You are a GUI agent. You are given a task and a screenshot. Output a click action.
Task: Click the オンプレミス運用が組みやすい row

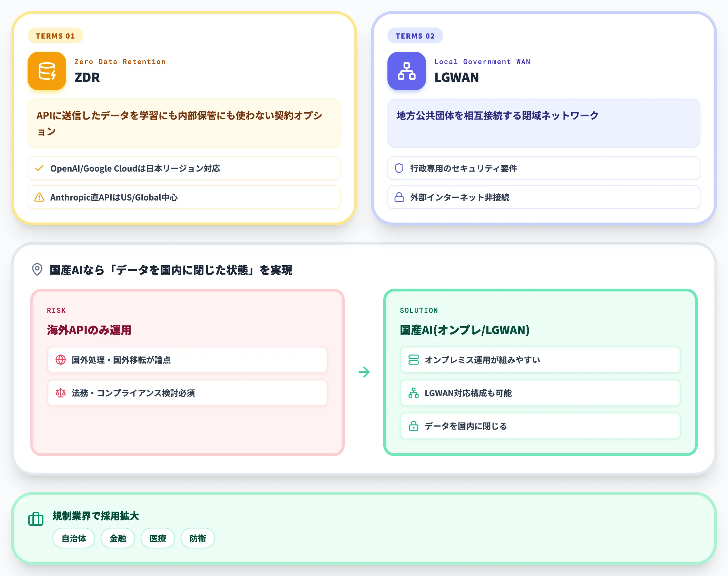pyautogui.click(x=540, y=360)
